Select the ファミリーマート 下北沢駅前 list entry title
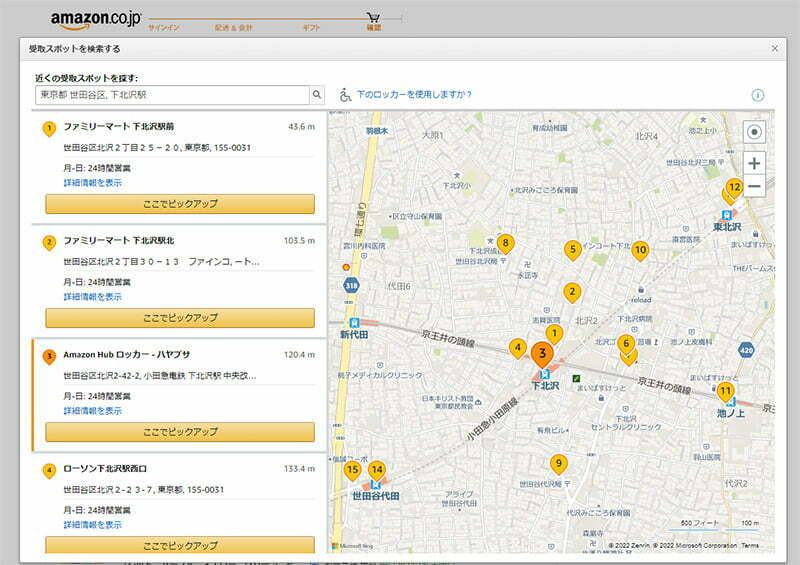The width and height of the screenshot is (800, 565). click(x=118, y=127)
